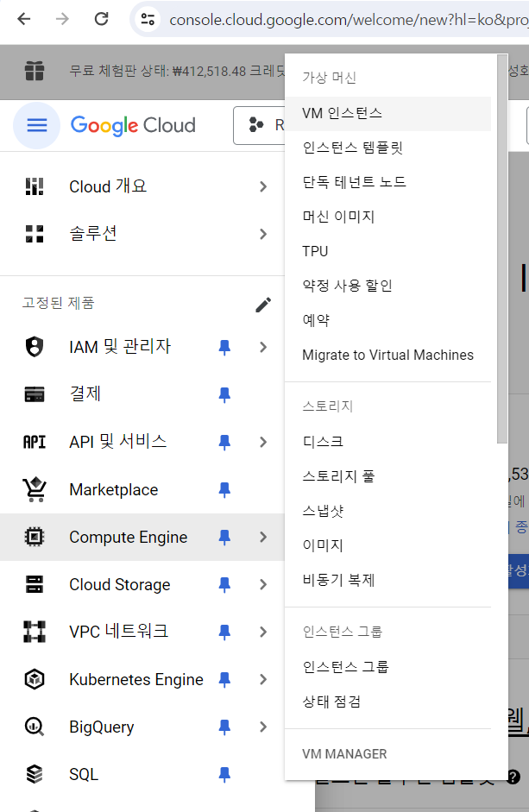This screenshot has height=812, width=529.
Task: Open Marketplace menu item
Action: (114, 490)
